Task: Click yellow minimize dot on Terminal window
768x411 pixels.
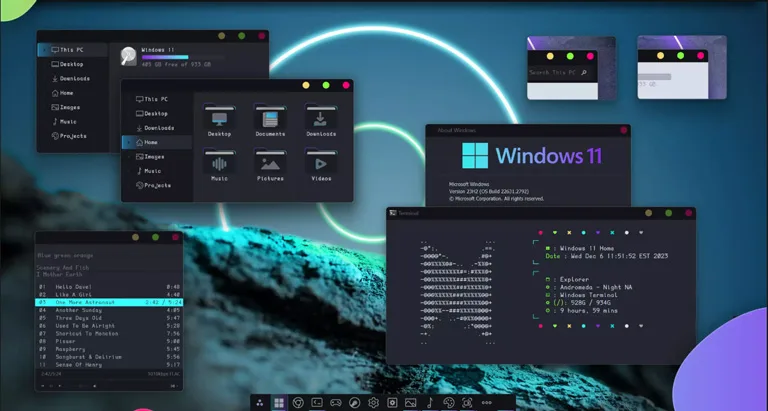Action: pos(648,213)
